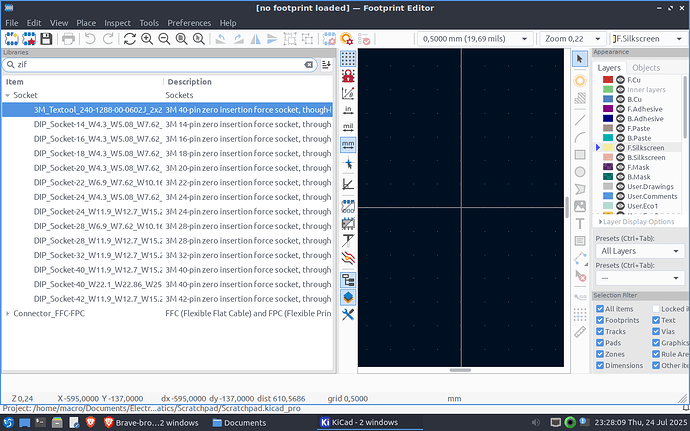
Task: Select 3M_Textool_240-1288 footprint row
Action: (x=167, y=110)
